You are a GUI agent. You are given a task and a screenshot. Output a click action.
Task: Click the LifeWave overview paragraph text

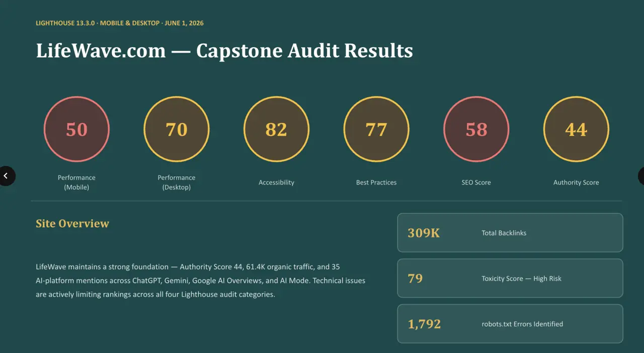(201, 281)
